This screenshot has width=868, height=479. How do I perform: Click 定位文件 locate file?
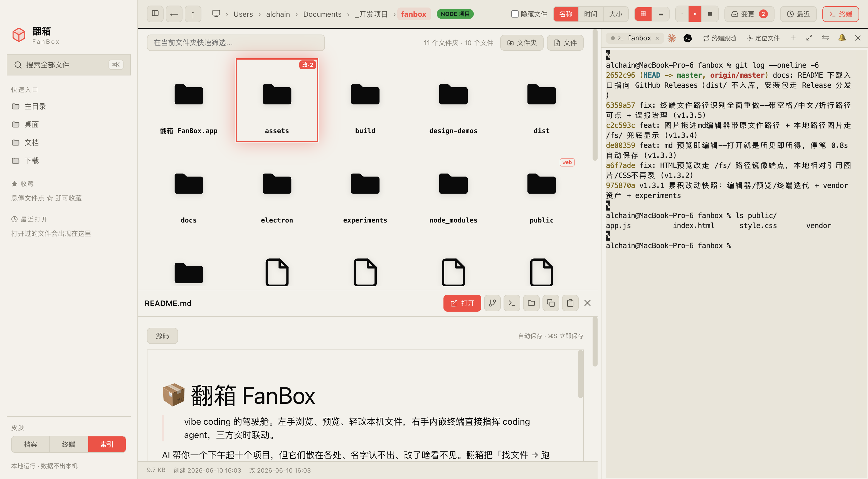(763, 38)
